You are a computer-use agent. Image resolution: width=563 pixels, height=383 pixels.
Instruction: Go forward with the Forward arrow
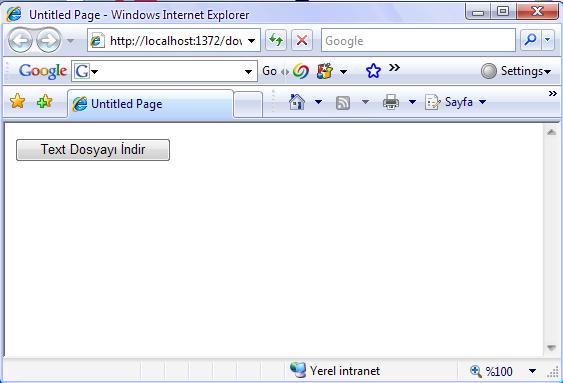(48, 41)
